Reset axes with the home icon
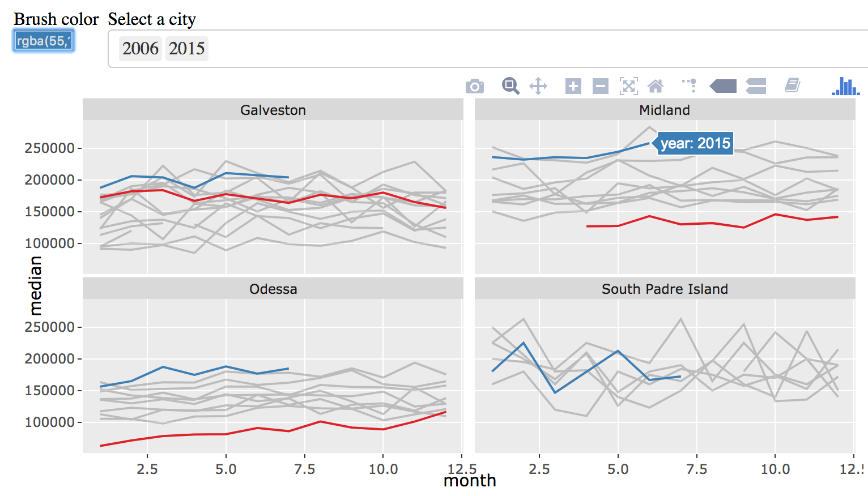The height and width of the screenshot is (496, 868). 656,86
